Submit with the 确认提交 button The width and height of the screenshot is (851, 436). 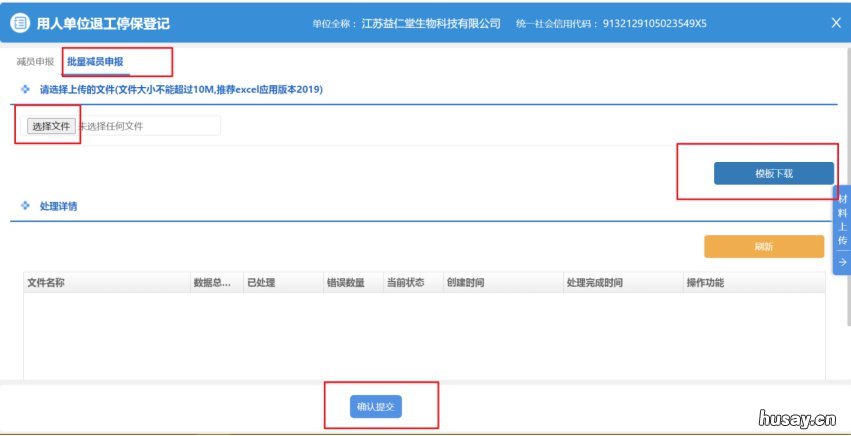(x=376, y=406)
